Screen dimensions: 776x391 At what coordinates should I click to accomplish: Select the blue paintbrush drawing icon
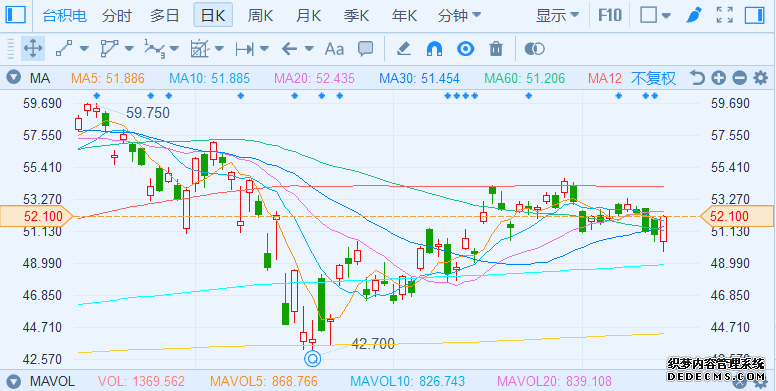[x=693, y=15]
